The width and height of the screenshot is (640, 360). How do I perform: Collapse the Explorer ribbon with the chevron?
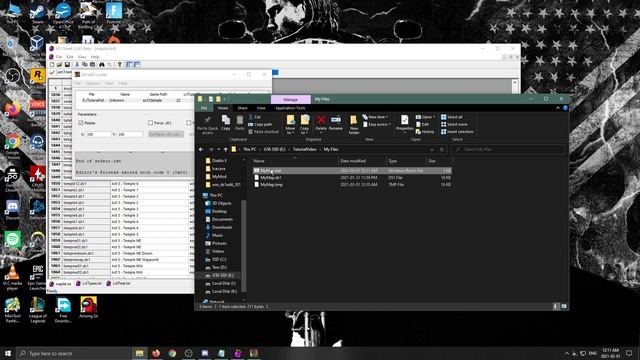tap(558, 108)
